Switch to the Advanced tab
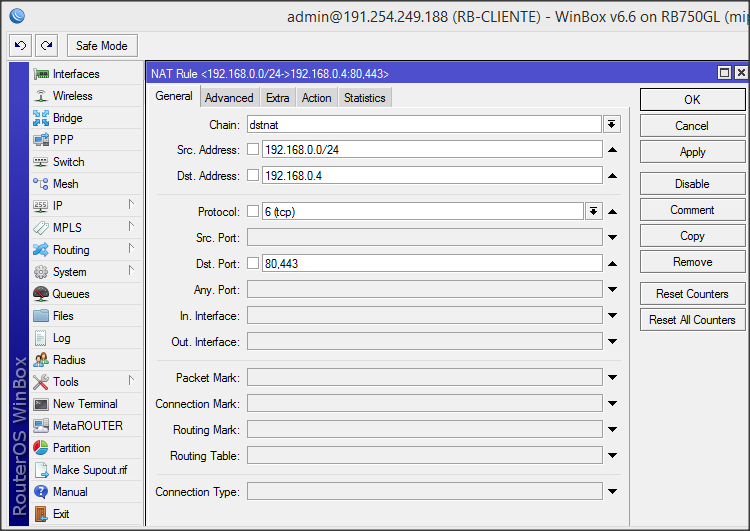 [229, 98]
